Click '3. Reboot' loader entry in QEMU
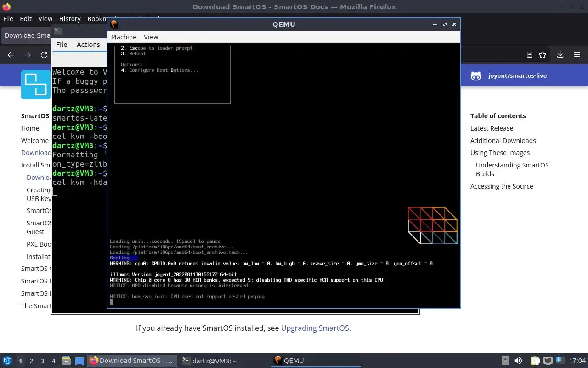 133,54
